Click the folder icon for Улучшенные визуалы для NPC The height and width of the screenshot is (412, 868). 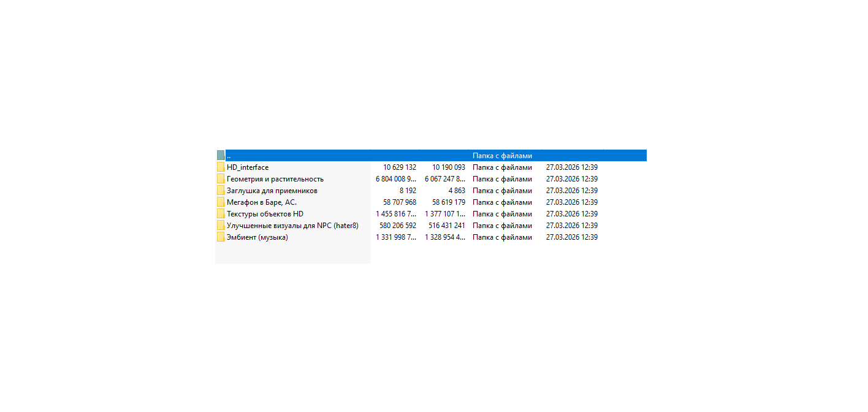tap(221, 226)
